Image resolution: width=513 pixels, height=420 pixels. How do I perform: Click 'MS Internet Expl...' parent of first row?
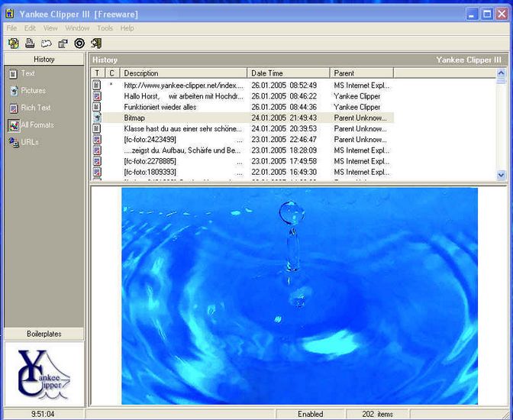pyautogui.click(x=362, y=86)
